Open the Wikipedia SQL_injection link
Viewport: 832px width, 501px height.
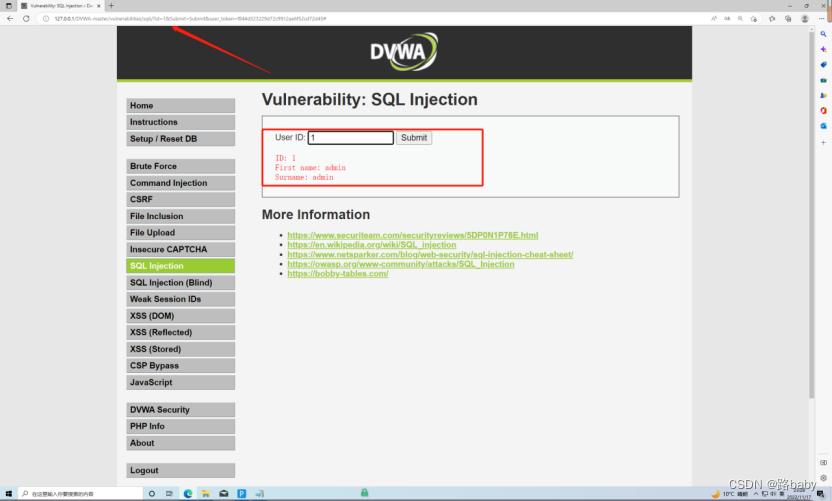[371, 245]
